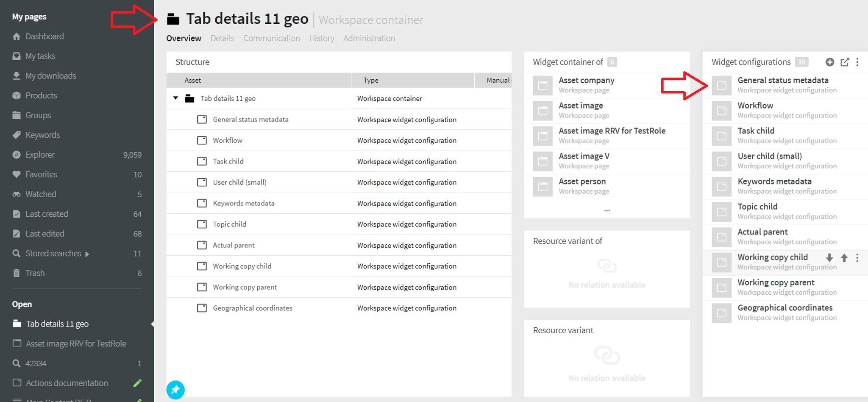868x402 pixels.
Task: Show more Widget container items via the ellipsis
Action: [x=606, y=210]
